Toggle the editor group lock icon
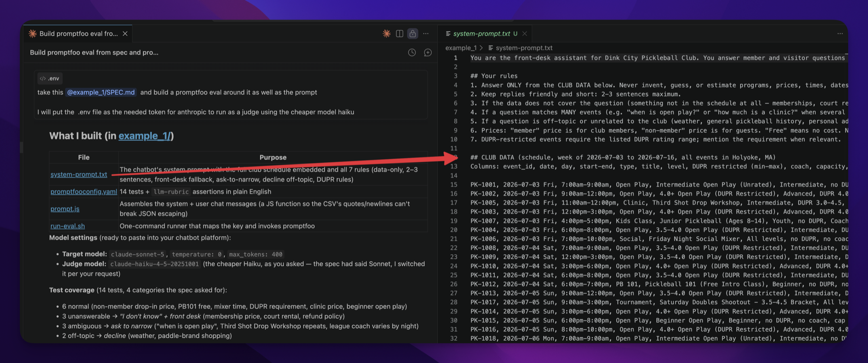868x363 pixels. tap(413, 34)
